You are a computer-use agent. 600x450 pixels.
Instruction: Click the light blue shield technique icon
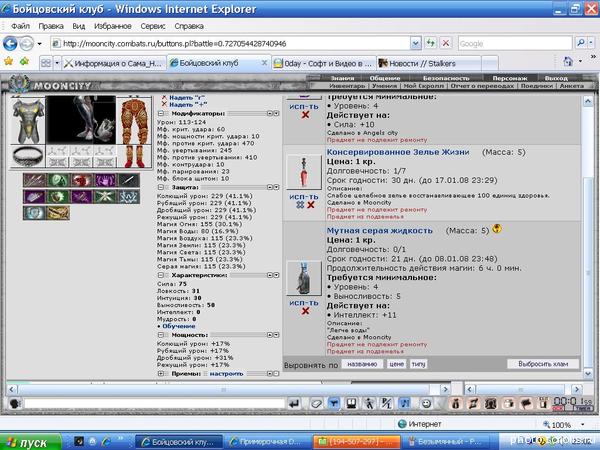coord(34,213)
